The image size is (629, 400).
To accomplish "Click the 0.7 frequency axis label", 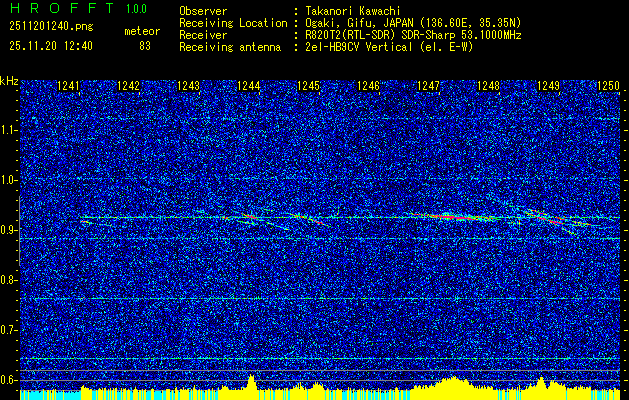I will [9, 330].
